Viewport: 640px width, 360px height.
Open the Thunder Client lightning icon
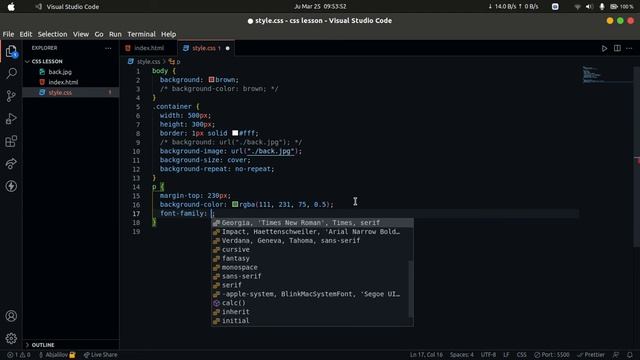(x=11, y=186)
